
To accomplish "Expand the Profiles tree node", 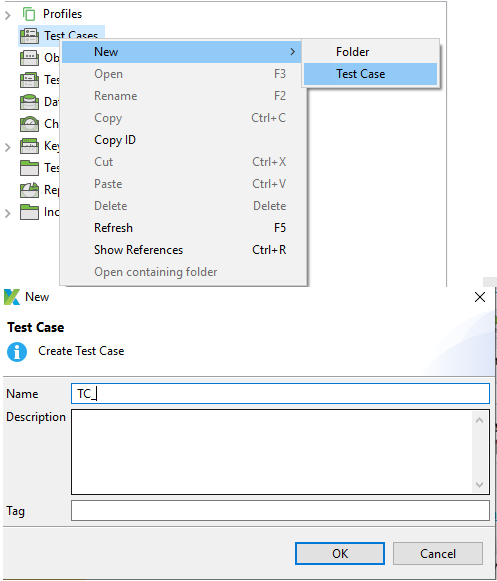I will coord(8,15).
